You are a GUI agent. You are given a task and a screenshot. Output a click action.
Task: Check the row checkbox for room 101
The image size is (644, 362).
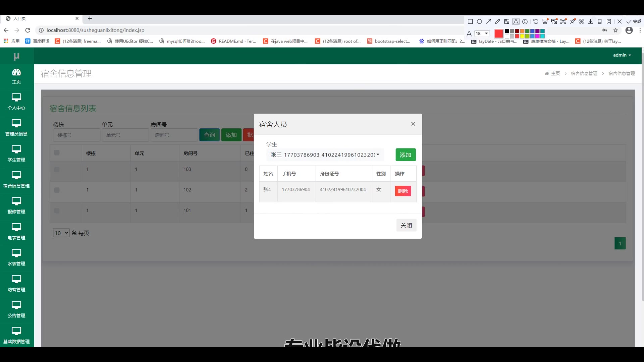(x=57, y=211)
